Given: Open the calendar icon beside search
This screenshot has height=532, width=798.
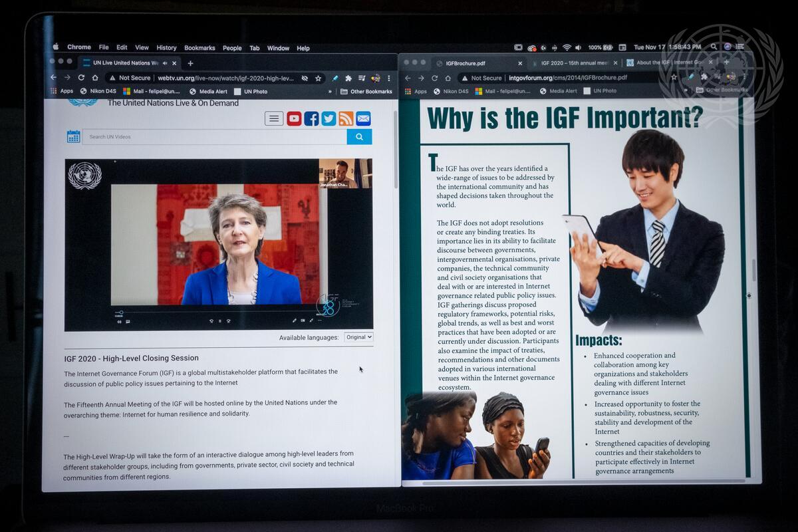Looking at the screenshot, I should pyautogui.click(x=73, y=136).
